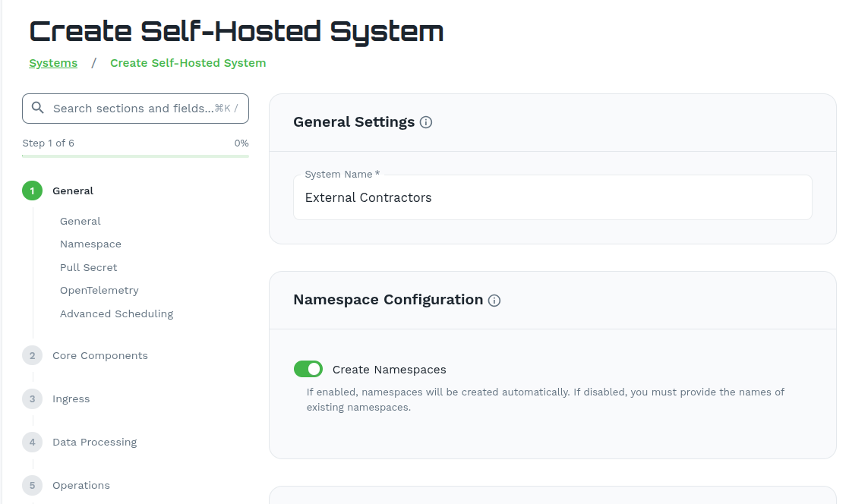Screen dimensions: 849x504
Task: Select step 2 circle icon
Action: 33,356
